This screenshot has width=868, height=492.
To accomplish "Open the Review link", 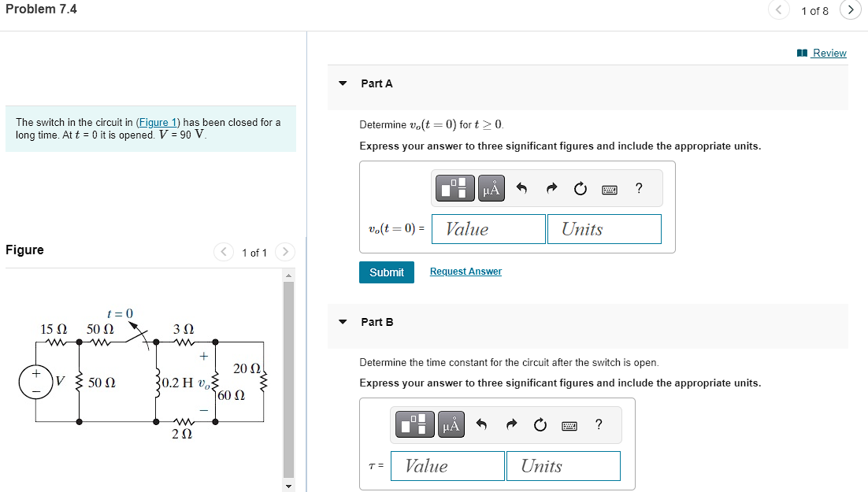I will (x=830, y=53).
